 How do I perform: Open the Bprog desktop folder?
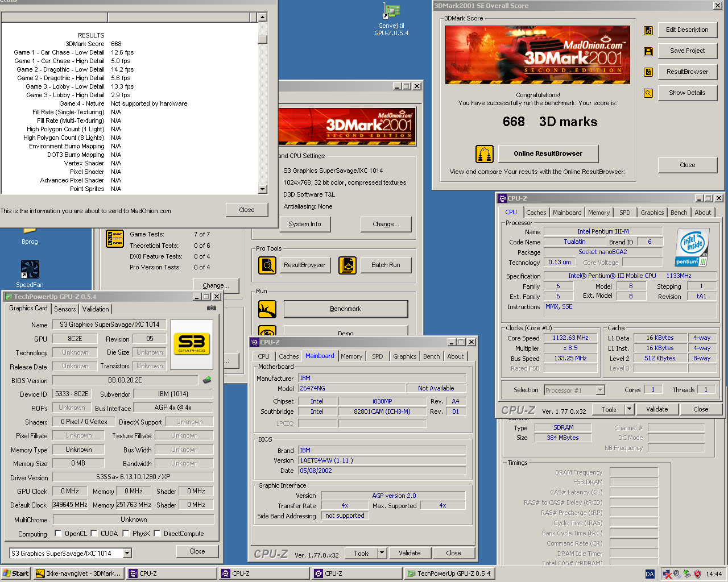30,236
